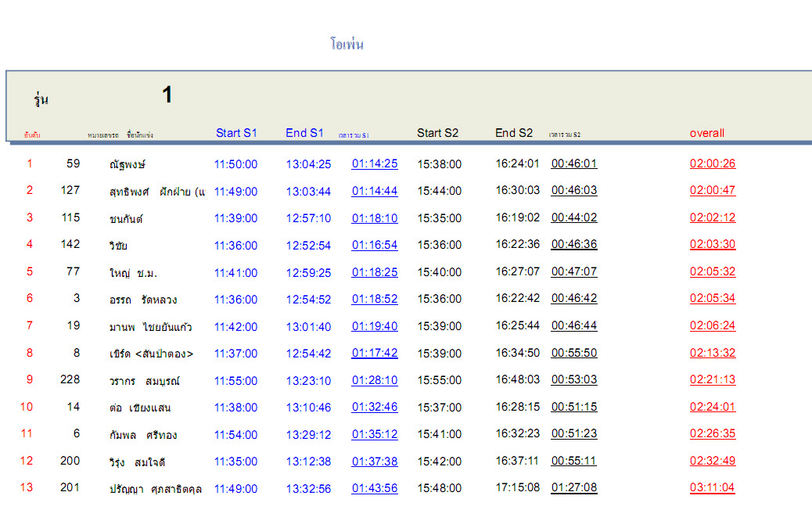Select the End S2 time 17:15:08

[517, 488]
